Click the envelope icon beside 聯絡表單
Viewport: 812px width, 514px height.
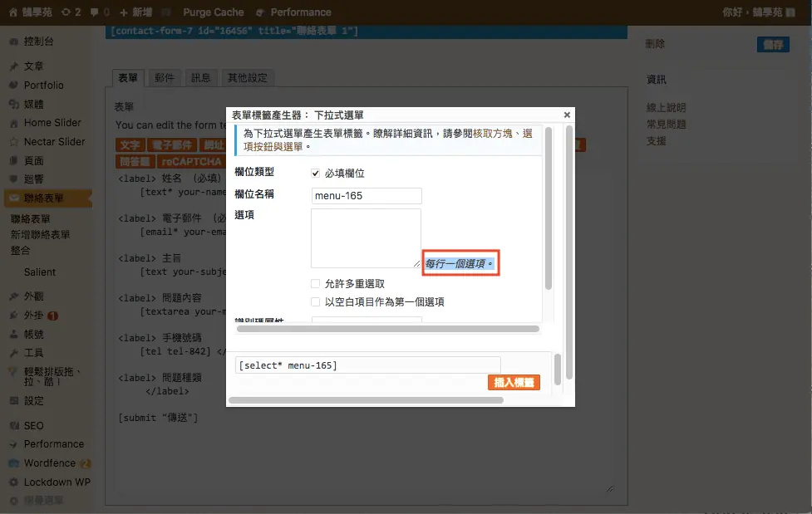coord(14,198)
